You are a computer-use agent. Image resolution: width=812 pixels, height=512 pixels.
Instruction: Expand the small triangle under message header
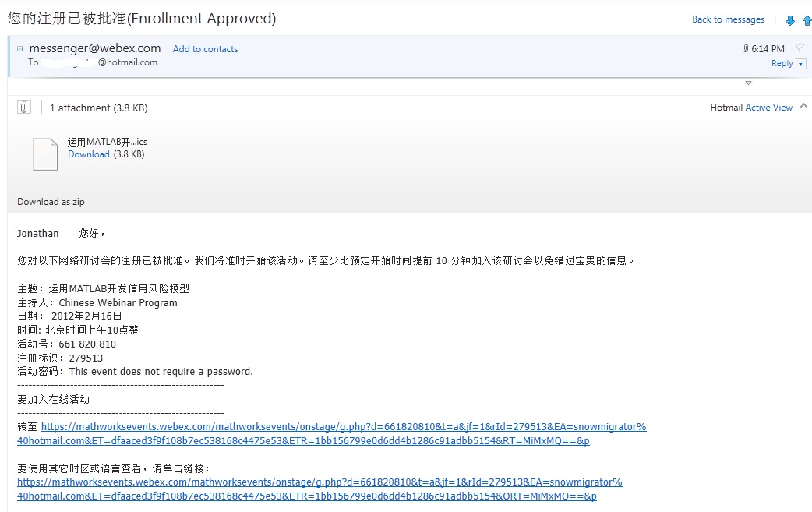(x=748, y=83)
